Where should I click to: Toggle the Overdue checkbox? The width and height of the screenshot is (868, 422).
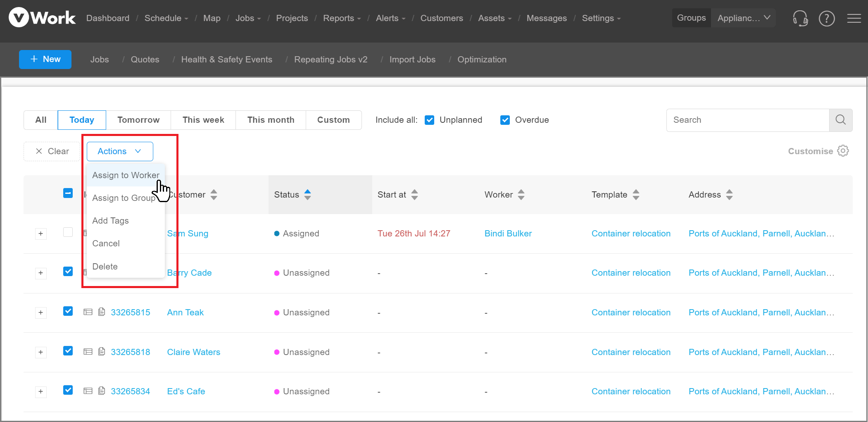[505, 120]
